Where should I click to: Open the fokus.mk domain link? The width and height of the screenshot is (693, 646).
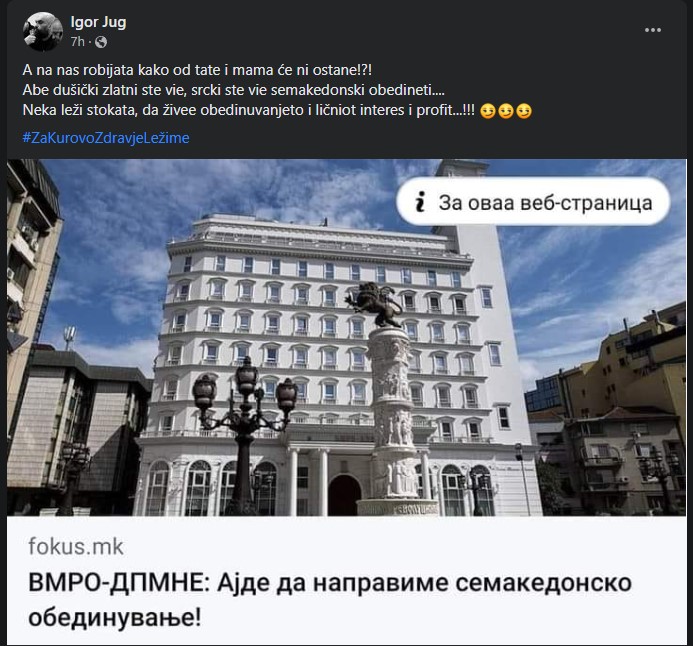[x=76, y=547]
